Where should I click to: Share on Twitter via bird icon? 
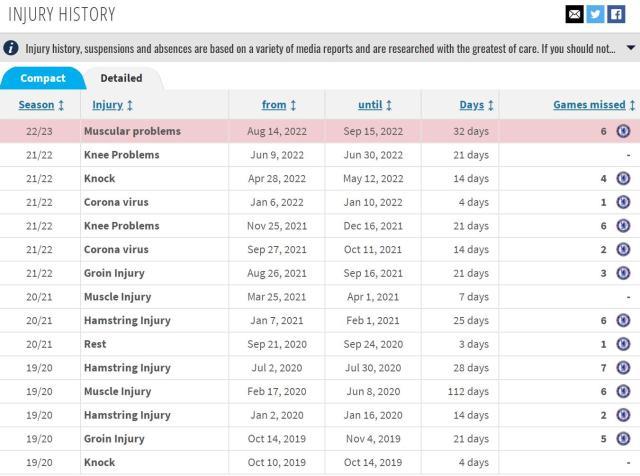[595, 14]
